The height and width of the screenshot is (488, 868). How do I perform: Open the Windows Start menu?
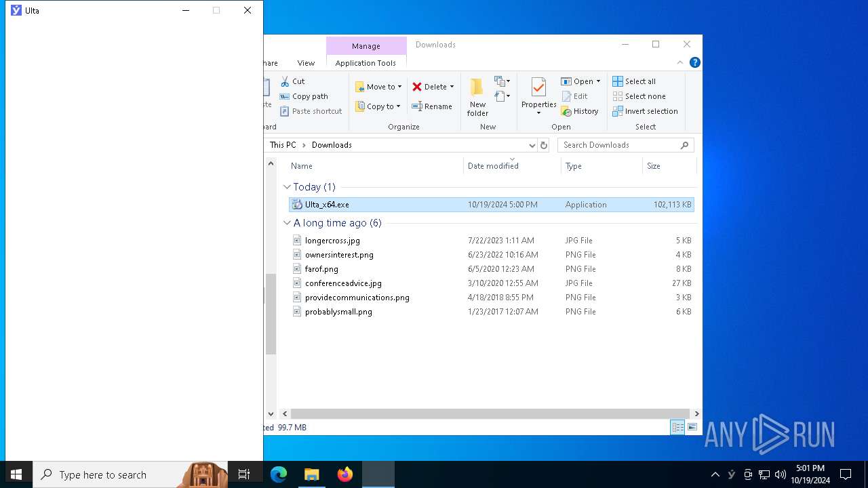pyautogui.click(x=16, y=474)
